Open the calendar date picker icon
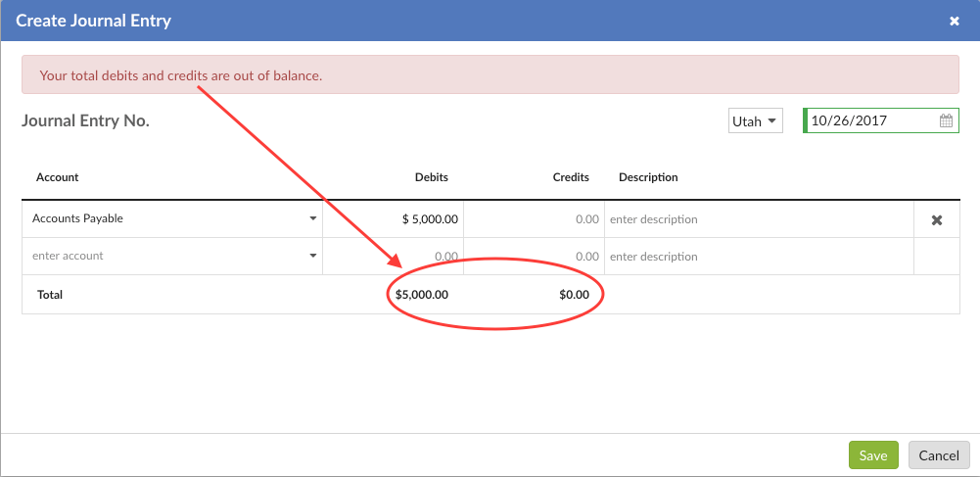 click(946, 121)
